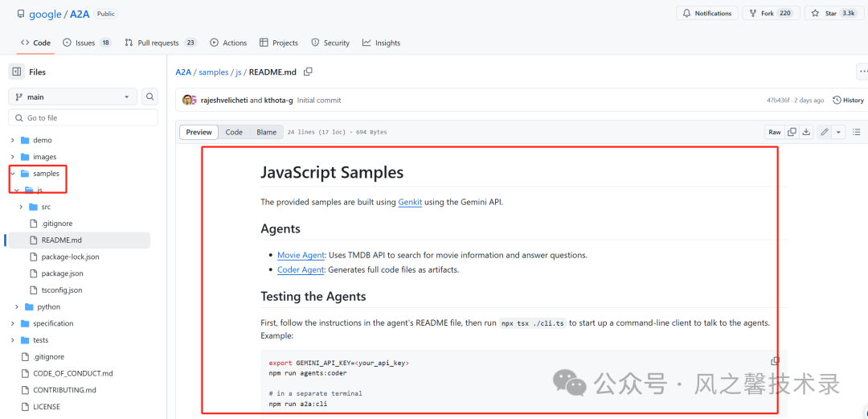
Task: Open tsconfig.json file
Action: 61,290
